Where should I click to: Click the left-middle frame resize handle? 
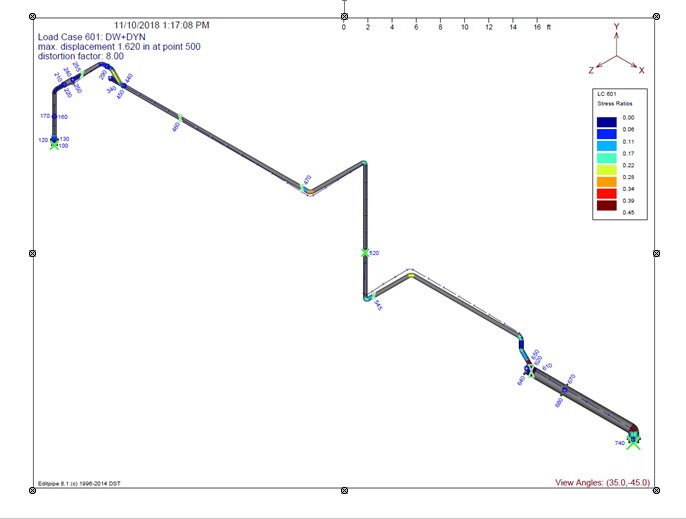coord(32,253)
